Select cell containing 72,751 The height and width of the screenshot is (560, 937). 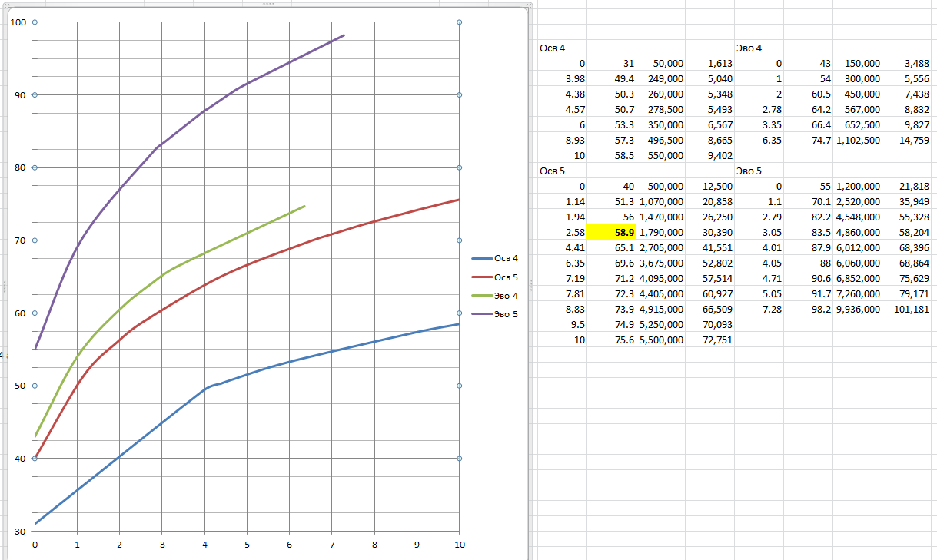[709, 340]
